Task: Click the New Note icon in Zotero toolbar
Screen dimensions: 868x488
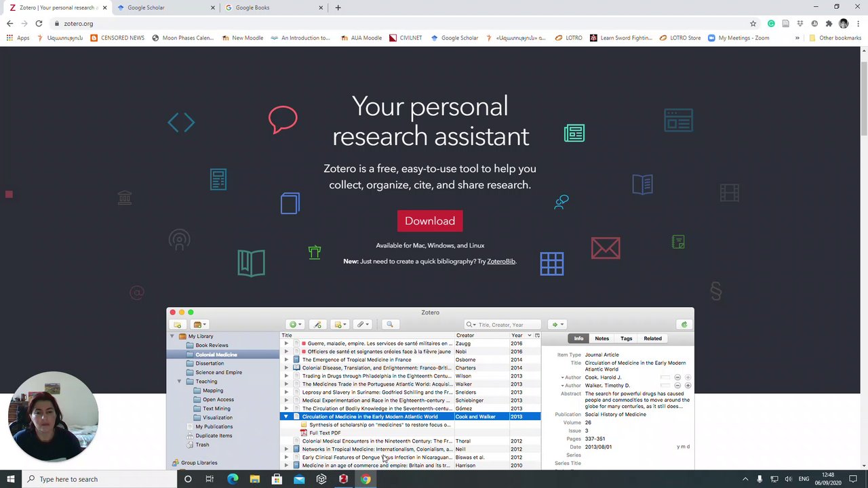Action: [340, 325]
